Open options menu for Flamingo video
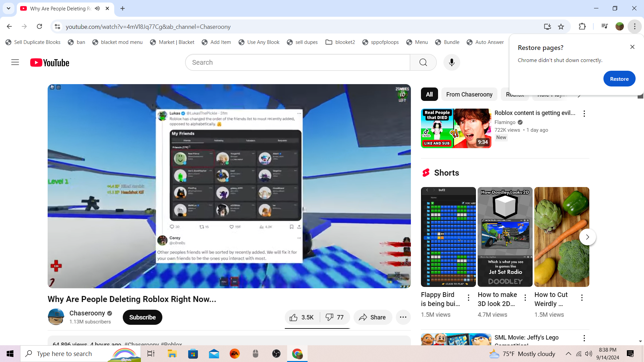644x362 pixels. click(x=584, y=114)
